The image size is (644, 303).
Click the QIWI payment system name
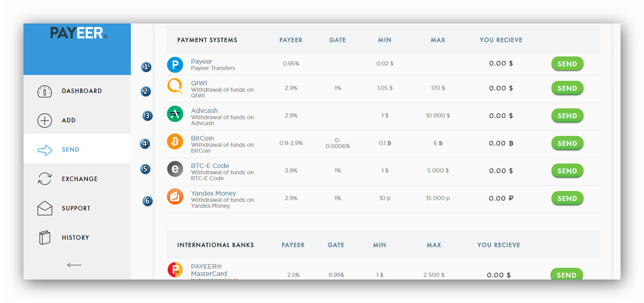(199, 83)
